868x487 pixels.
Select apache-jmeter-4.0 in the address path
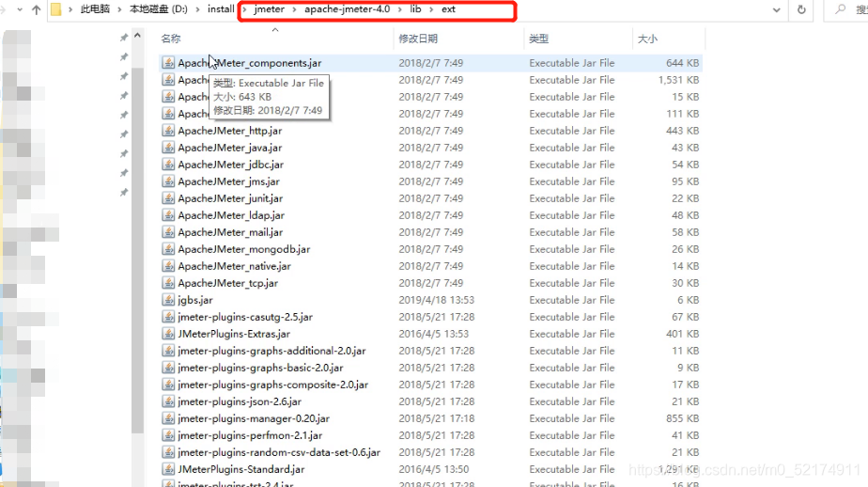pyautogui.click(x=347, y=9)
